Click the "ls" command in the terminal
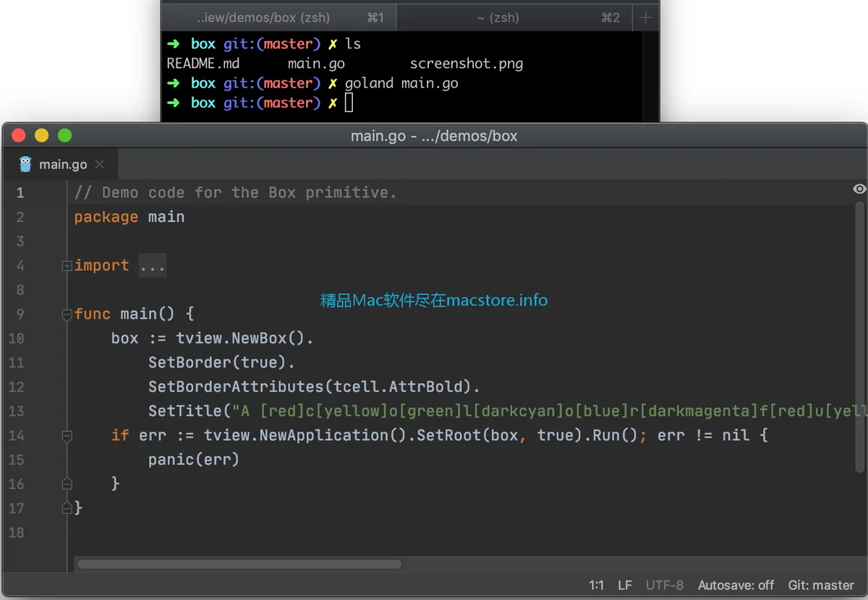The width and height of the screenshot is (868, 600). (353, 44)
